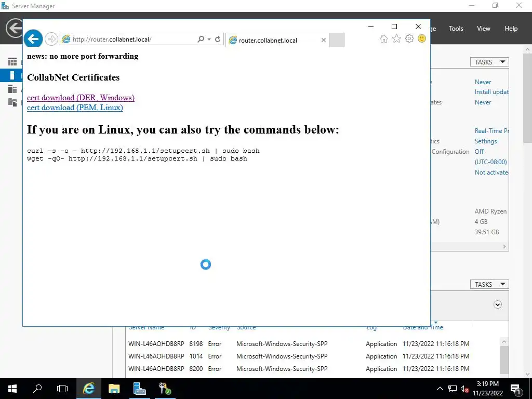The height and width of the screenshot is (399, 532).
Task: Select Local Server sidebar icon
Action: click(x=12, y=75)
